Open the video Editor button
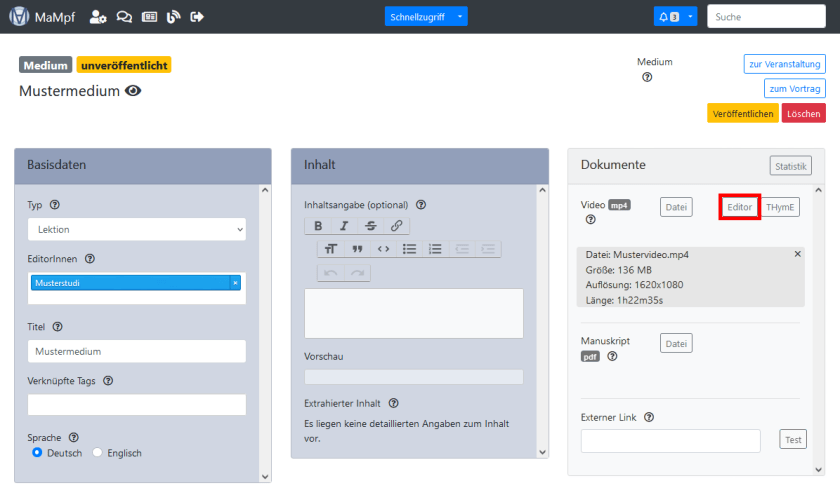The width and height of the screenshot is (840, 495). [740, 207]
